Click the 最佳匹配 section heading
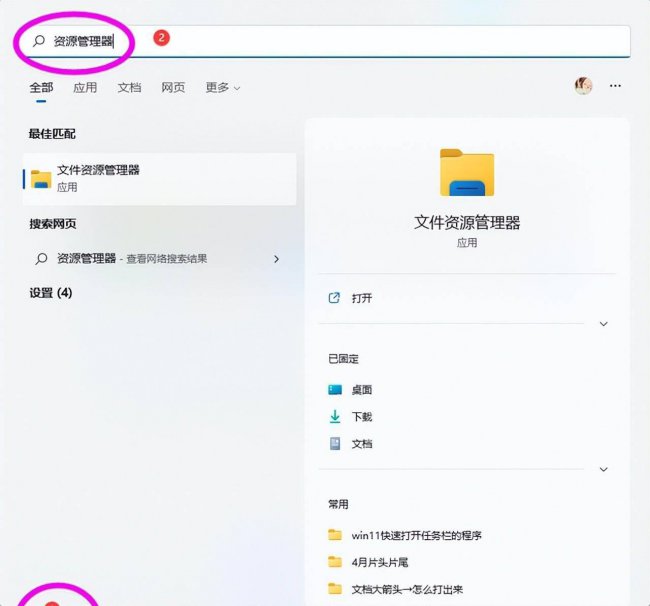Image resolution: width=650 pixels, height=606 pixels. pos(52,134)
